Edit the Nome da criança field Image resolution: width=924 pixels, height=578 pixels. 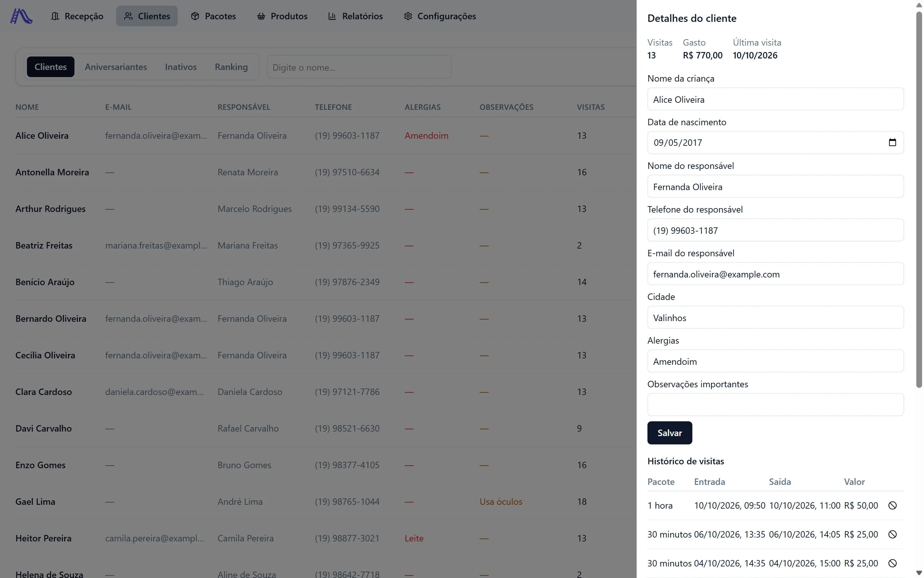tap(775, 100)
